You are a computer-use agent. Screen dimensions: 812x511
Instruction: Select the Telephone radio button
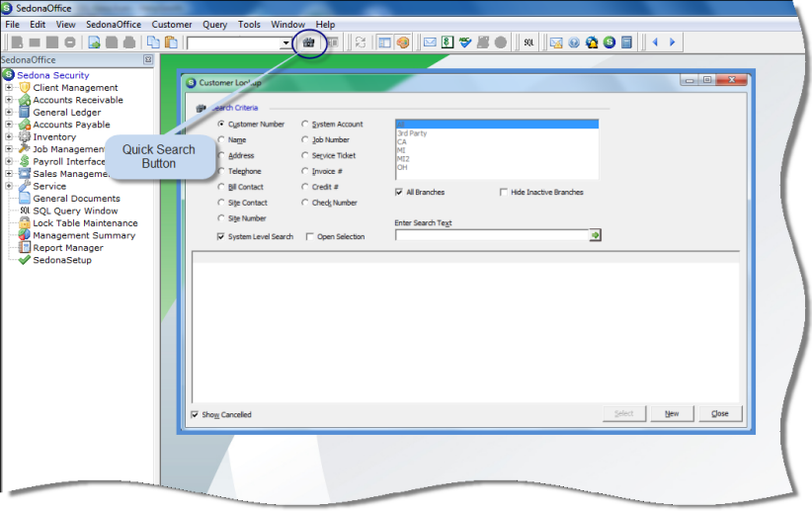click(221, 171)
